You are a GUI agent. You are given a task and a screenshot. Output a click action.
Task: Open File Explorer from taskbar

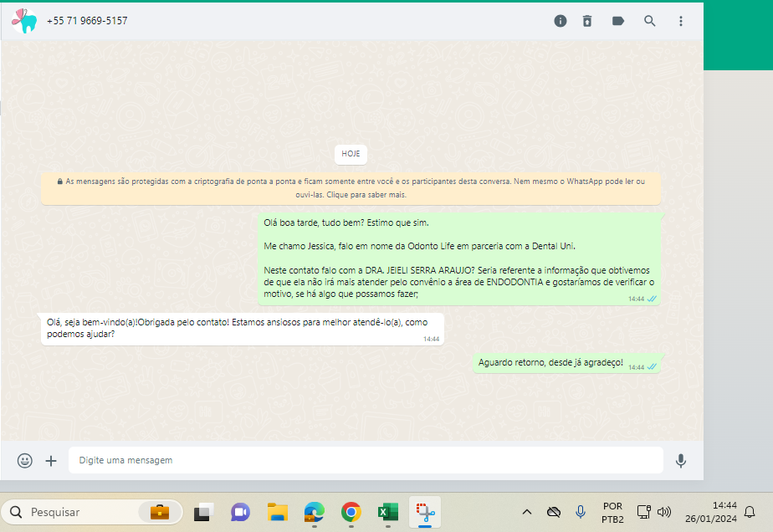[x=278, y=512]
